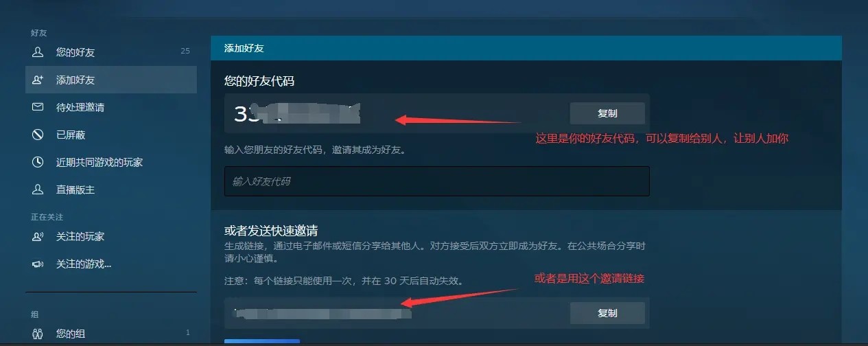Click the add-person icon beside 添加好友
This screenshot has width=868, height=346.
pos(38,80)
